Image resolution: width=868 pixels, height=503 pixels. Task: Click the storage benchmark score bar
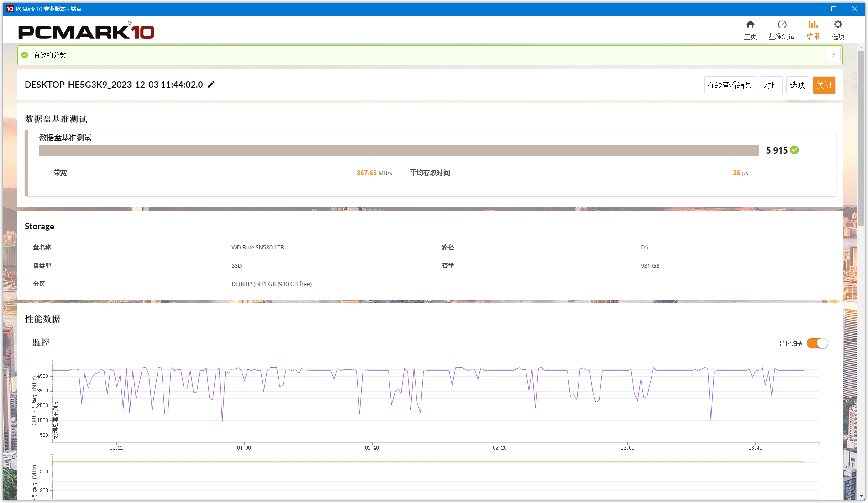[399, 150]
